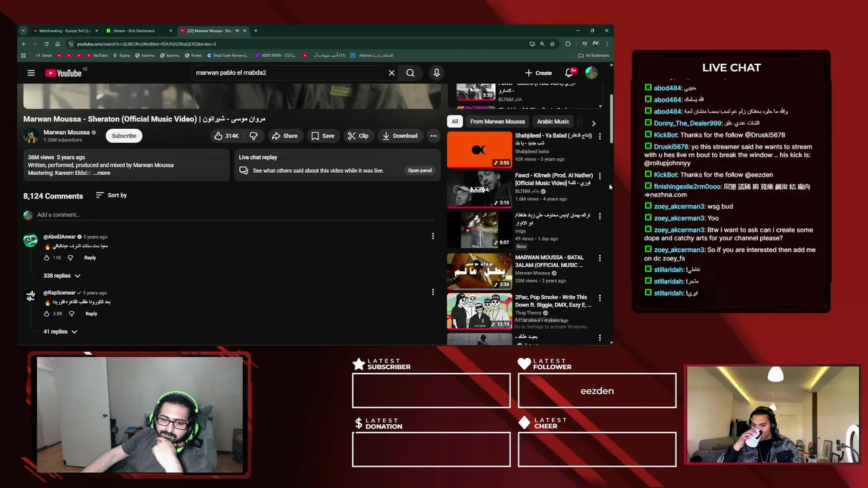Go to the YouTube home logo
Screen dimensions: 868x488
click(x=64, y=73)
